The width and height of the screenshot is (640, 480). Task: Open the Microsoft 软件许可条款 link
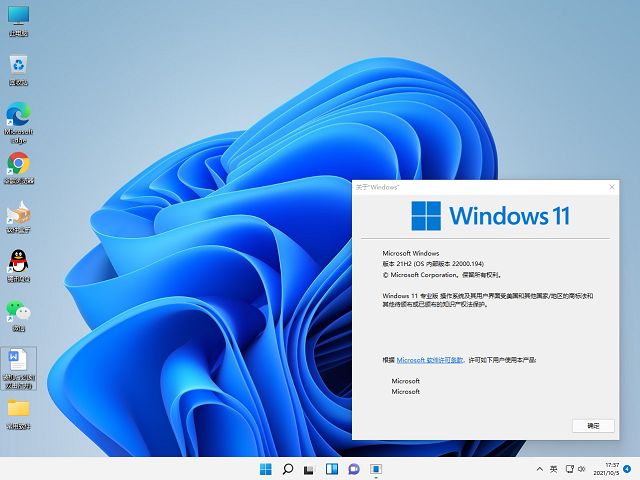click(x=430, y=359)
